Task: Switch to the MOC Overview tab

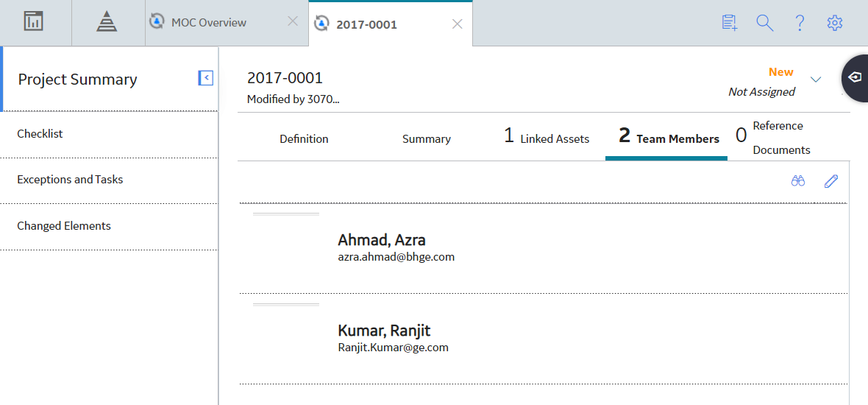Action: [208, 23]
